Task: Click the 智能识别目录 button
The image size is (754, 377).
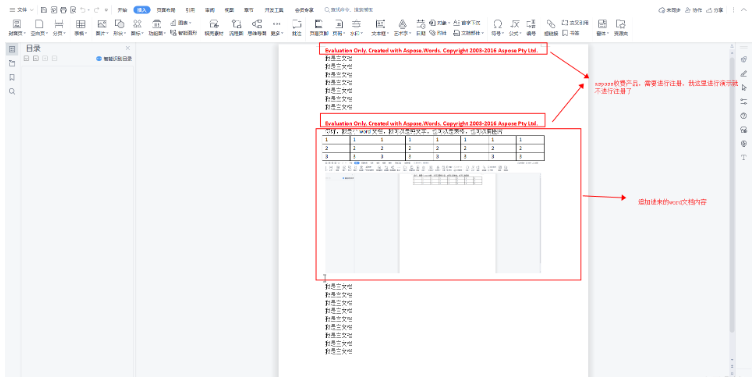Action: coord(114,59)
